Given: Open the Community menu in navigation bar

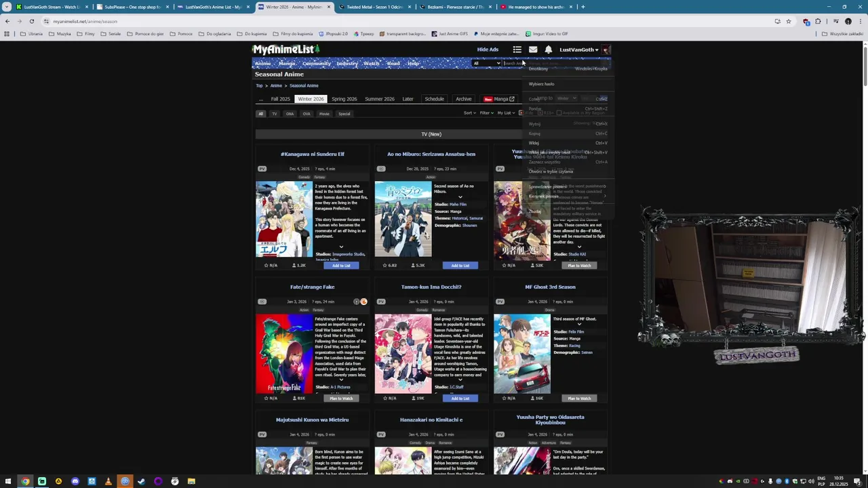Looking at the screenshot, I should 317,64.
